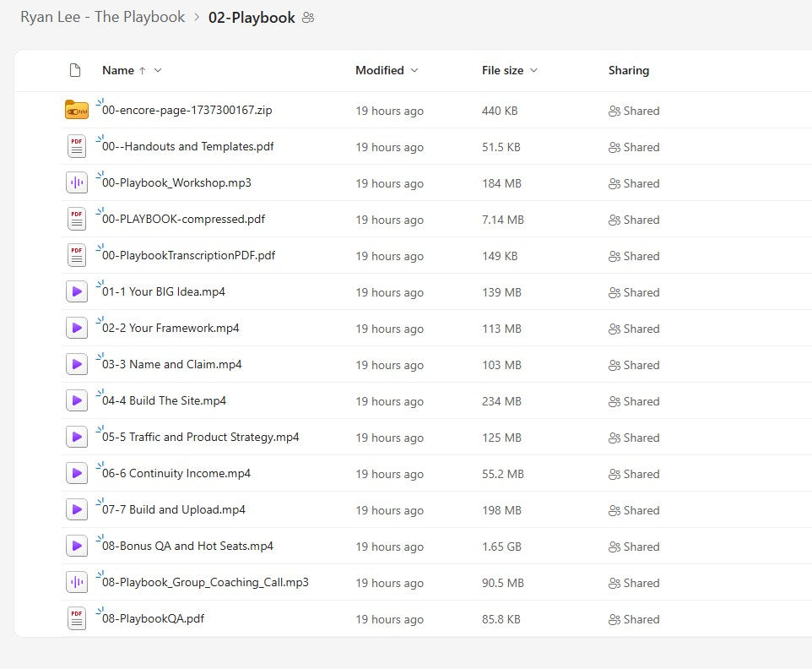812x669 pixels.
Task: Click the file type column header icon
Action: (x=75, y=70)
